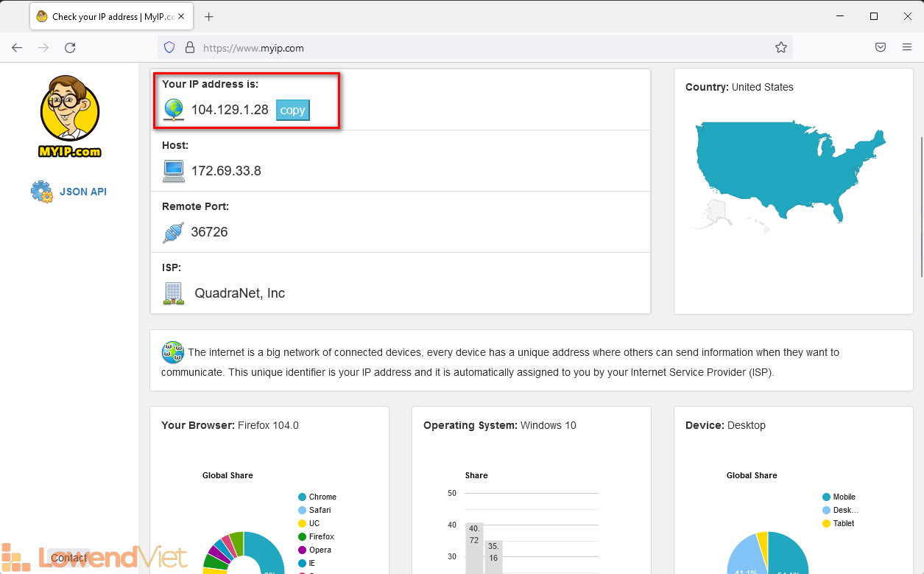Open the JSON API link

point(83,192)
